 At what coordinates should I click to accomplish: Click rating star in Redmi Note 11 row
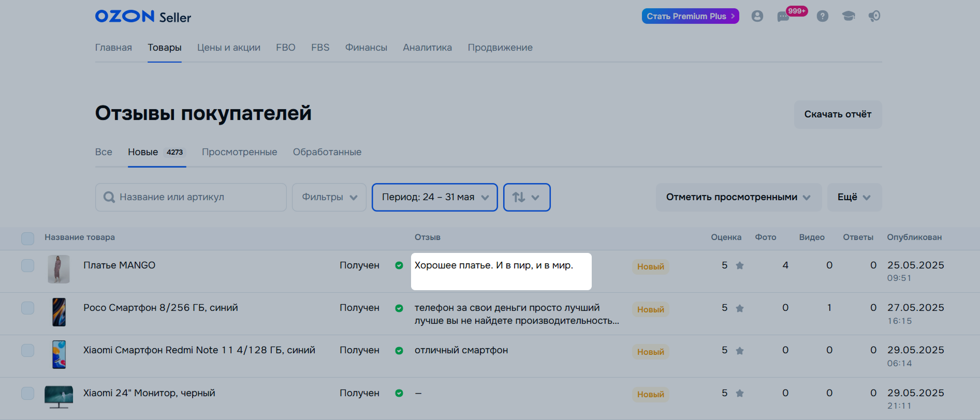740,351
